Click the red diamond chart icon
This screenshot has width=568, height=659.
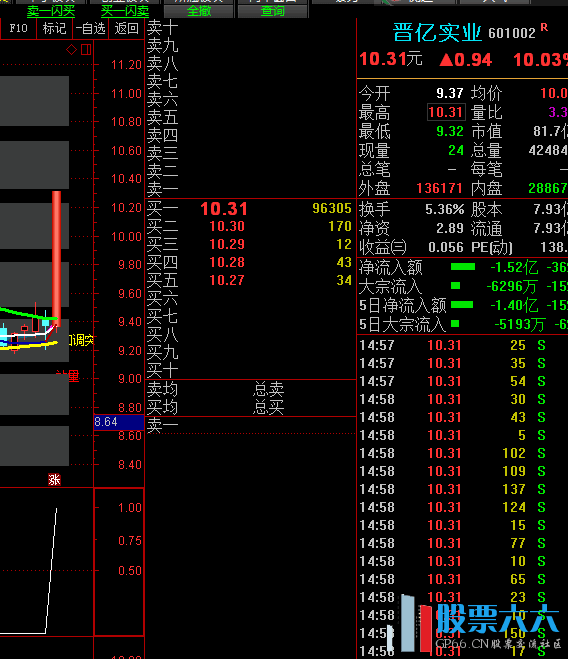(x=71, y=50)
